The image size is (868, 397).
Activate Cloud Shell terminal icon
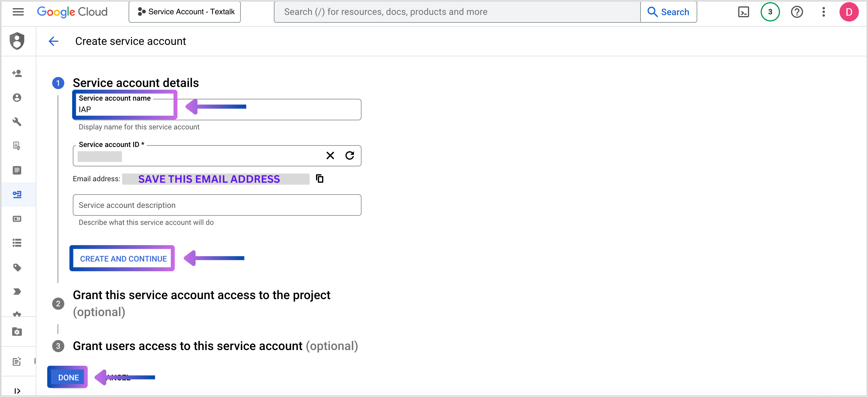coord(743,12)
